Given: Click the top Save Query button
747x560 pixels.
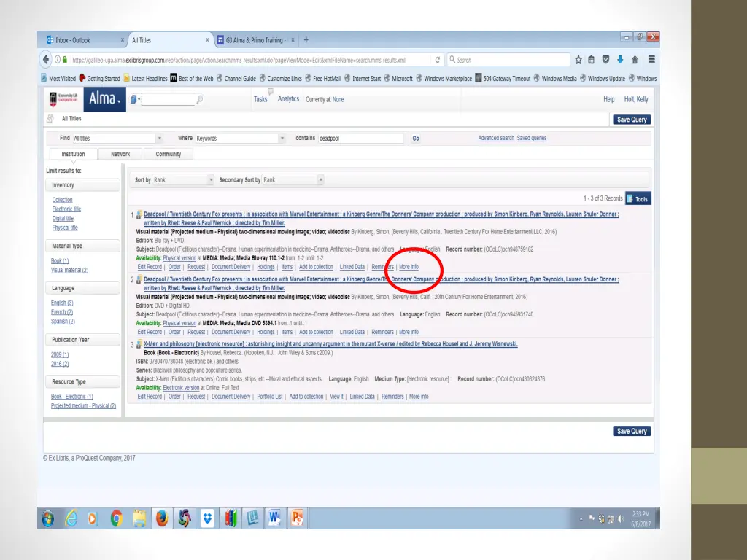Looking at the screenshot, I should click(632, 120).
